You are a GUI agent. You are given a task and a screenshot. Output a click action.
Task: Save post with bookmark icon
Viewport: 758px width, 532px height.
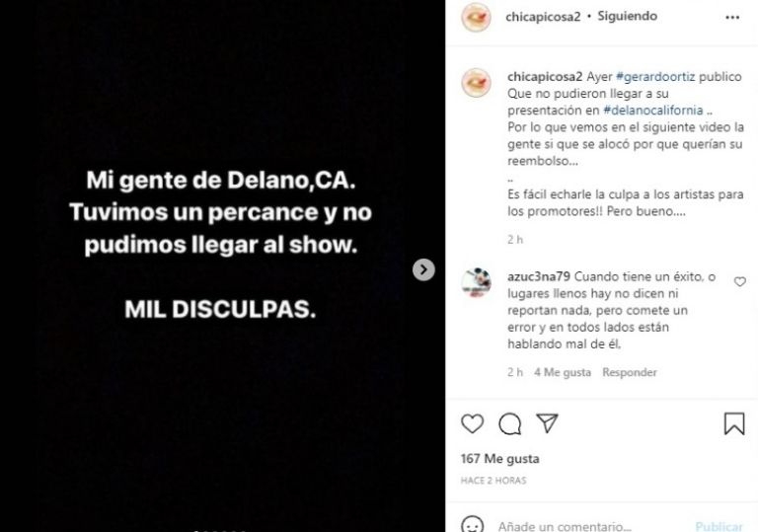click(734, 423)
